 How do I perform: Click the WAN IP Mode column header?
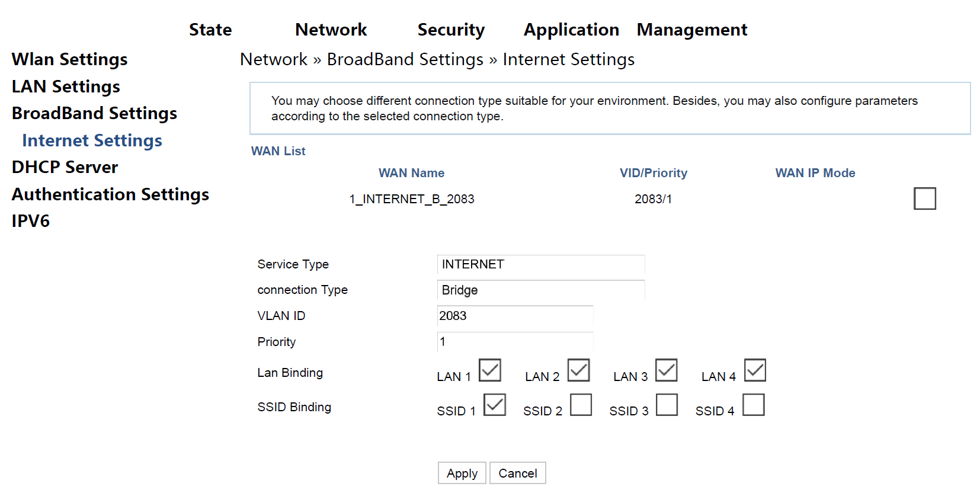815,173
